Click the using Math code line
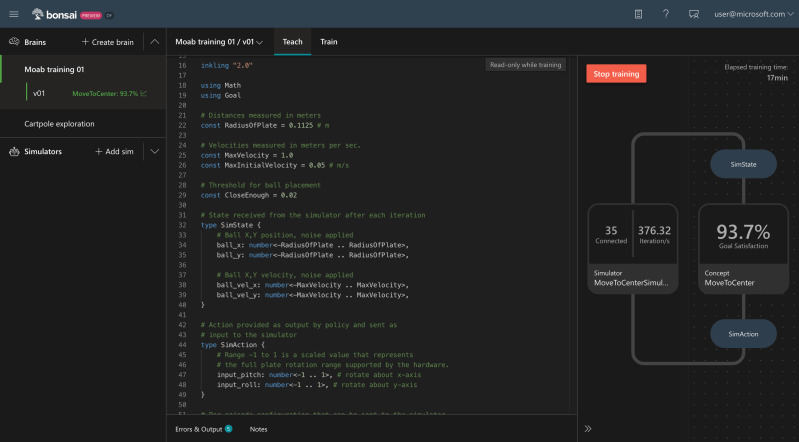This screenshot has width=799, height=442. click(x=221, y=85)
